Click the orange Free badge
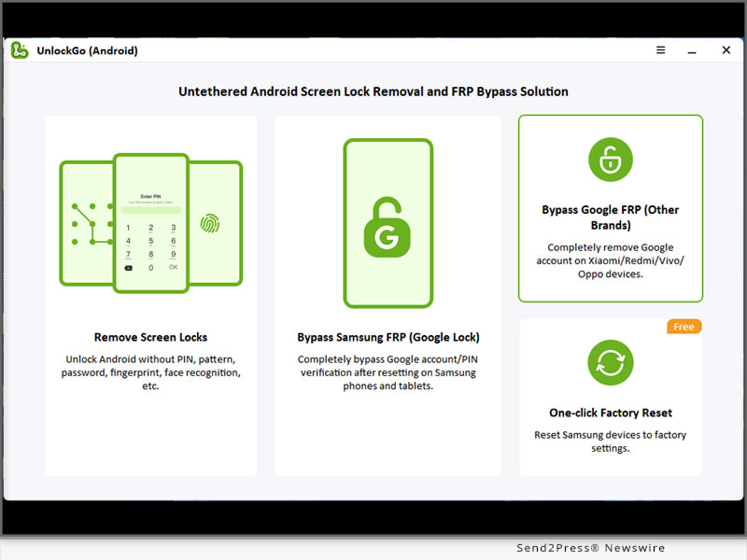The width and height of the screenshot is (747, 560). point(684,327)
